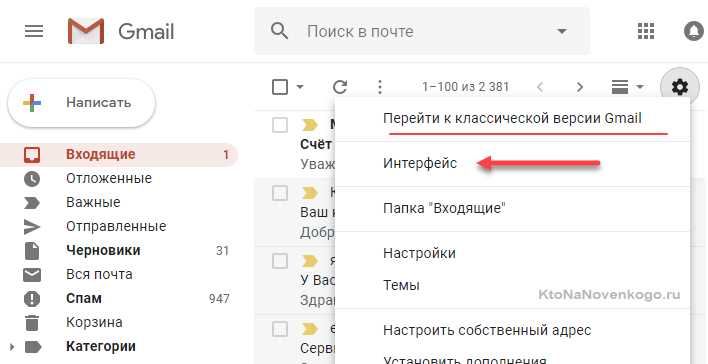Select 'Интерфейс' menu item
Viewport: 708px width, 364px height.
tap(420, 163)
